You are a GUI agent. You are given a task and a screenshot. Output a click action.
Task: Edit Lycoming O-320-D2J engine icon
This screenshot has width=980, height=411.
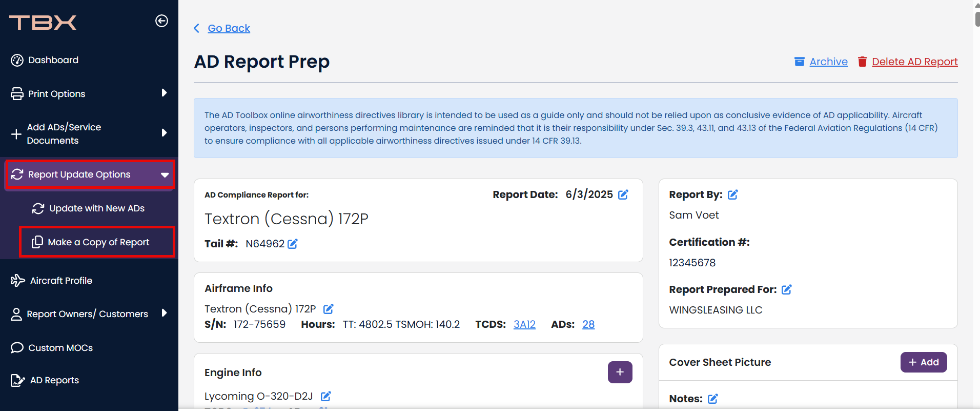pos(326,396)
